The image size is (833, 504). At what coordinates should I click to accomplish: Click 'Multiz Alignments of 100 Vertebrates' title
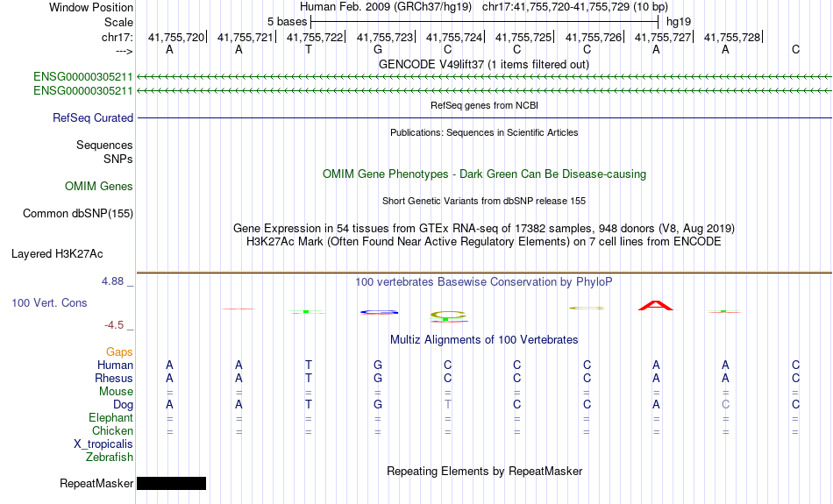[x=484, y=340]
